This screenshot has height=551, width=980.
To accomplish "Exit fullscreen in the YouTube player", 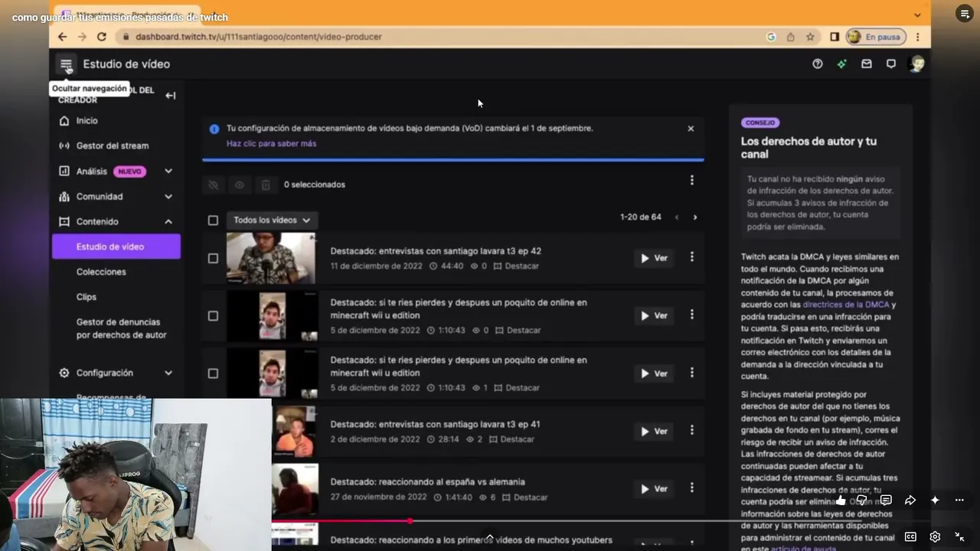I will point(959,536).
